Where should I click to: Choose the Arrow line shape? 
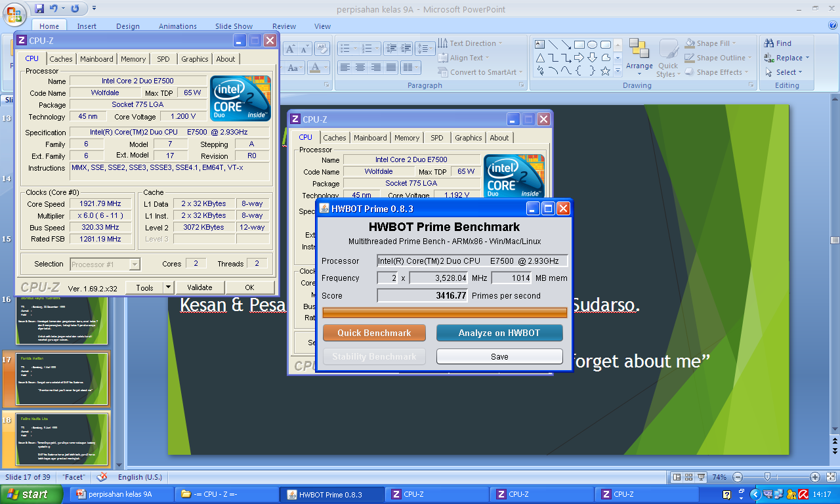click(566, 45)
